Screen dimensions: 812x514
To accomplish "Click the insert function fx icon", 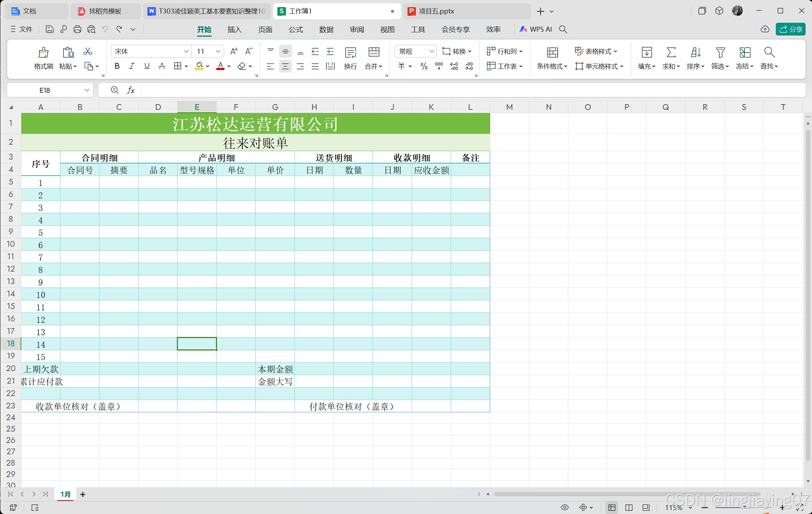I will click(131, 90).
